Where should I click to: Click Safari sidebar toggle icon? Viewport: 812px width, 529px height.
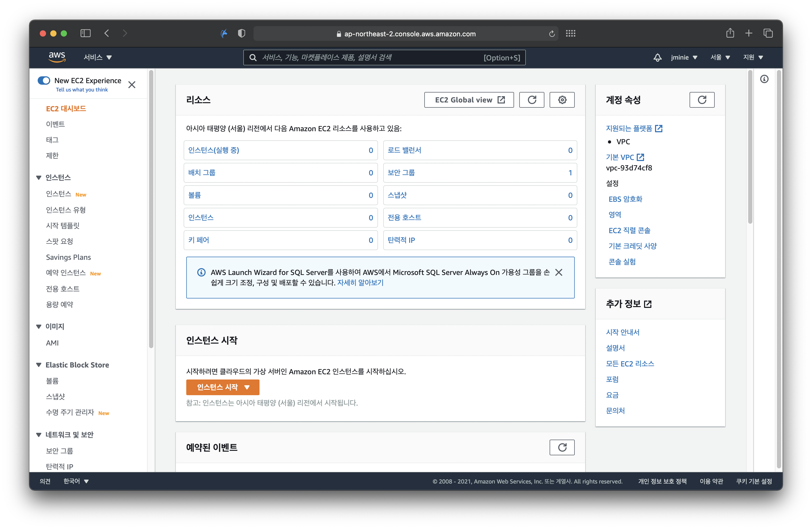tap(85, 33)
